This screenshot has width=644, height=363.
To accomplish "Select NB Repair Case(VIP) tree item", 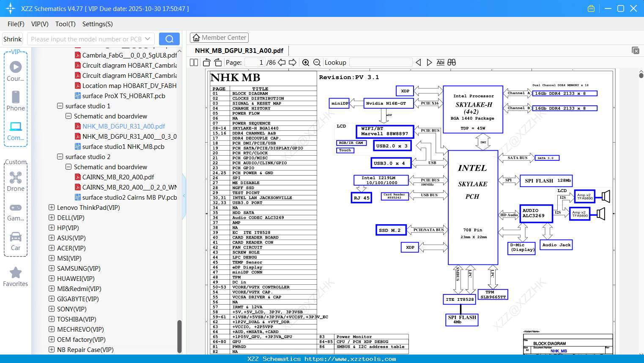I will [85, 349].
